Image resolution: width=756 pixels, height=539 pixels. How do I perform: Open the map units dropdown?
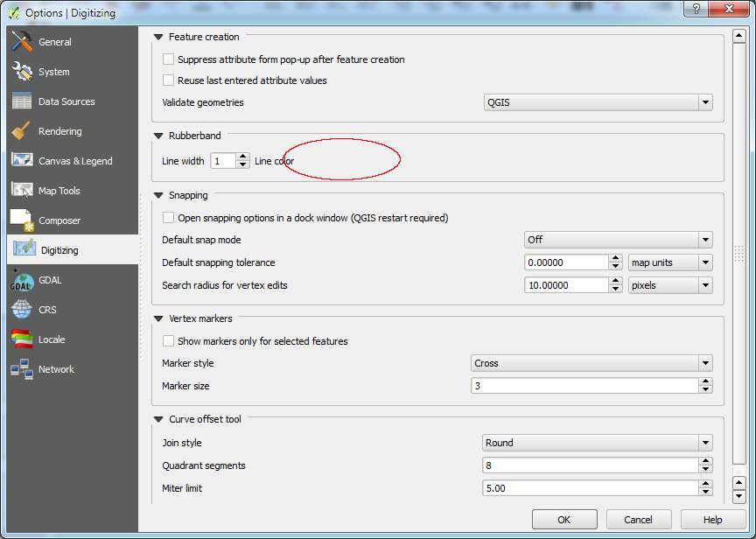(x=670, y=262)
